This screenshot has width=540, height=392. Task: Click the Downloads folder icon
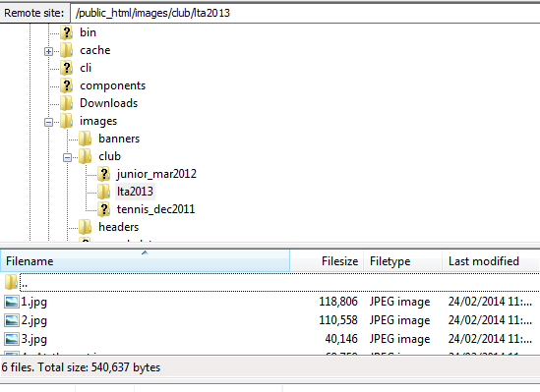point(67,103)
